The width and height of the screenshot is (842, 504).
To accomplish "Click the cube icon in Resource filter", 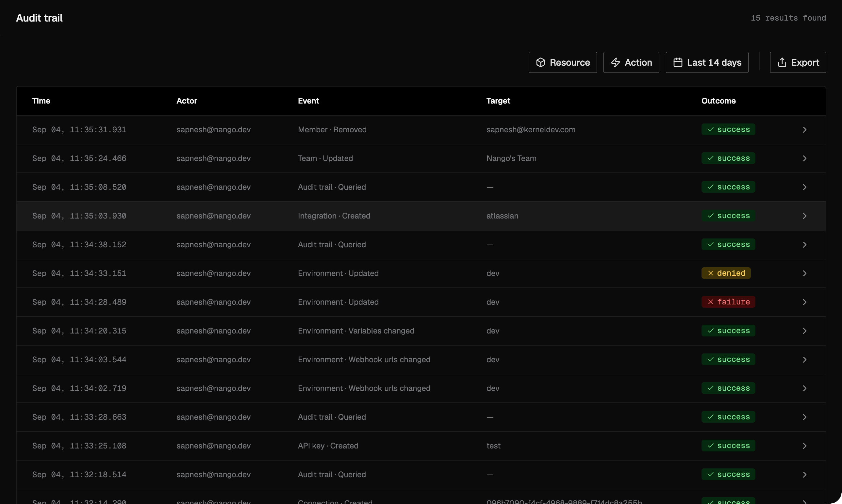I will click(540, 62).
